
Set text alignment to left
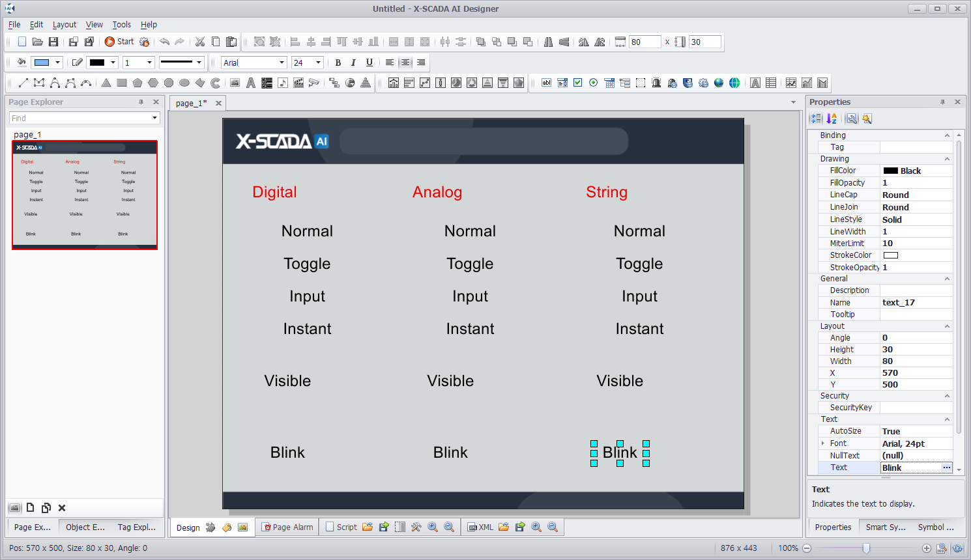pos(390,63)
